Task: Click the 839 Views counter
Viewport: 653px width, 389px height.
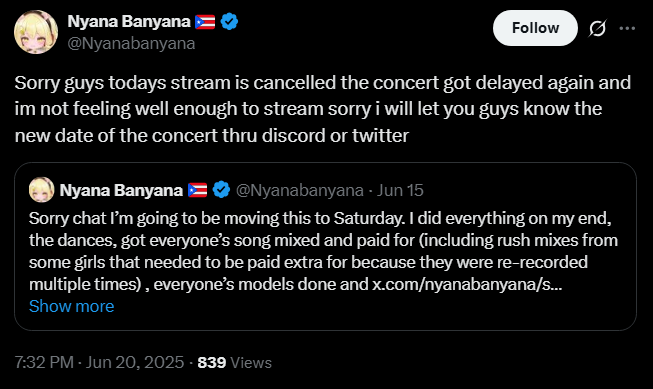Action: pyautogui.click(x=234, y=362)
